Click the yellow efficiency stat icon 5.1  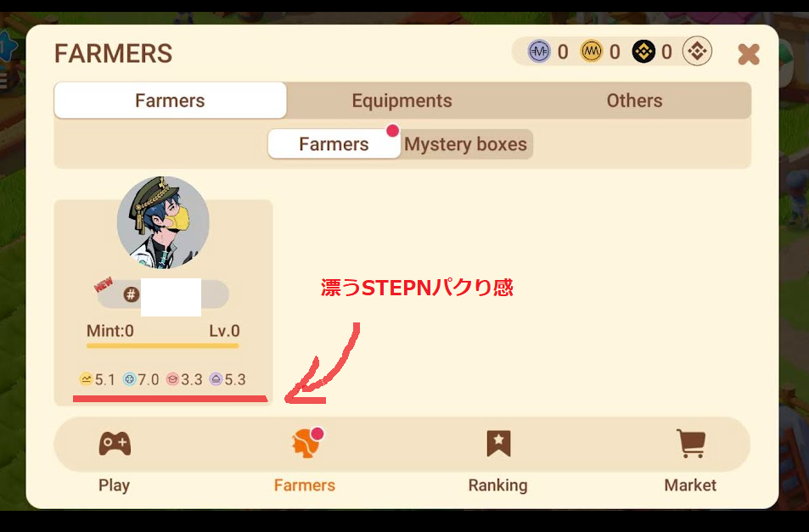[86, 379]
